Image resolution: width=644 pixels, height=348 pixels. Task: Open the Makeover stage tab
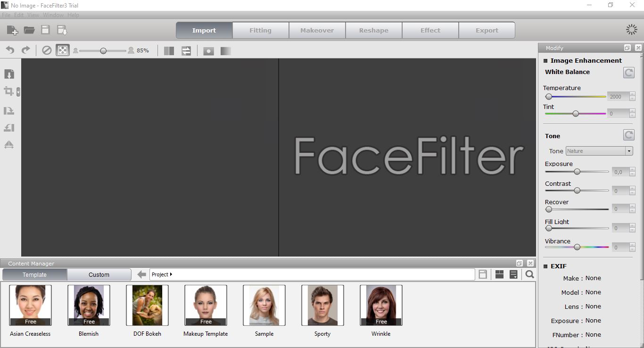tap(317, 30)
